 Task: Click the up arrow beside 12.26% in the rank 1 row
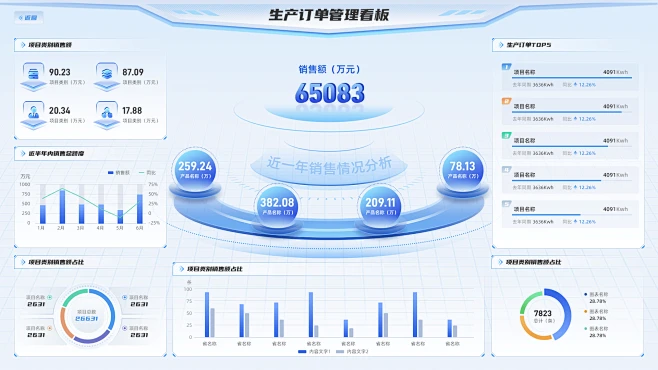pyautogui.click(x=575, y=84)
